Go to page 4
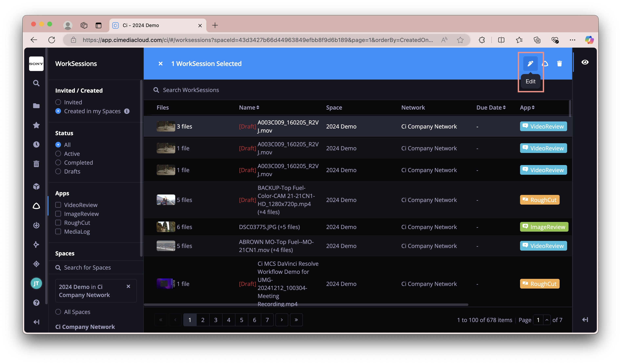Screen dimensions: 621x364 (x=229, y=320)
